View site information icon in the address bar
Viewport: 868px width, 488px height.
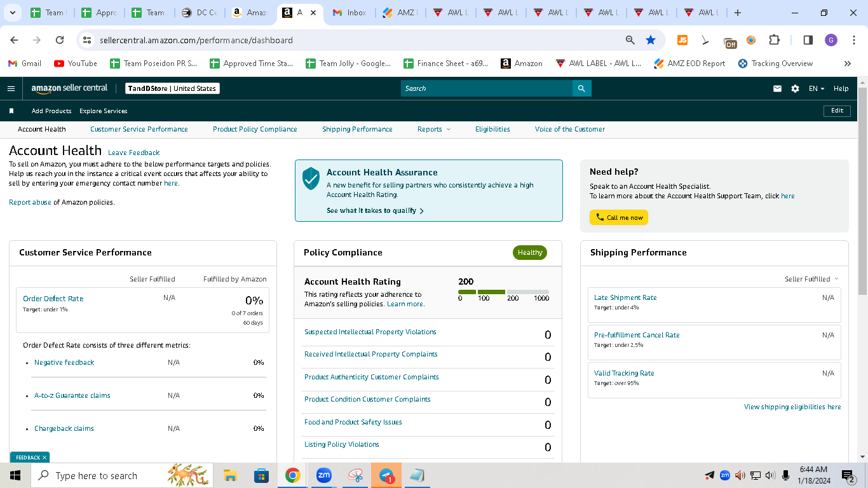[87, 40]
